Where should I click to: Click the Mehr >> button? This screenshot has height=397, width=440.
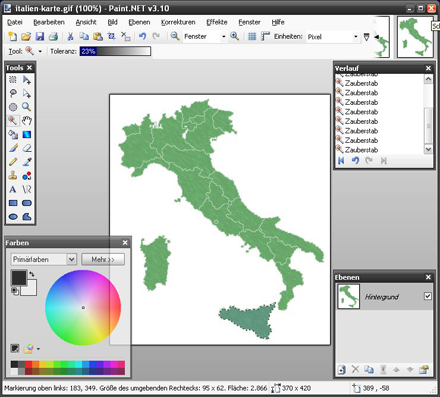pos(103,259)
